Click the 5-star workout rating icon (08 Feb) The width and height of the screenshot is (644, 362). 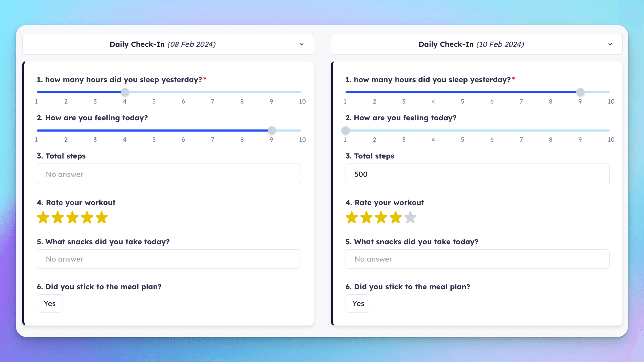[100, 217]
